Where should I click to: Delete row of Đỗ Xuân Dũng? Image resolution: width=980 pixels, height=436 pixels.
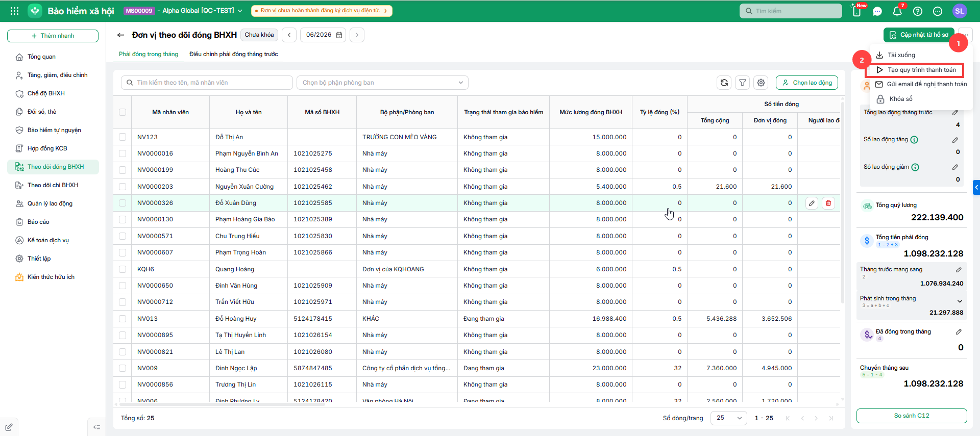(x=828, y=203)
